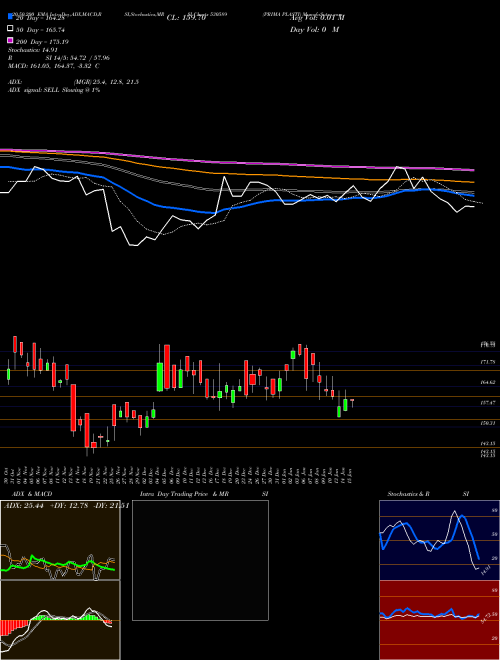Click the 164.62 price axis label
The width and height of the screenshot is (500, 660).
(x=488, y=382)
